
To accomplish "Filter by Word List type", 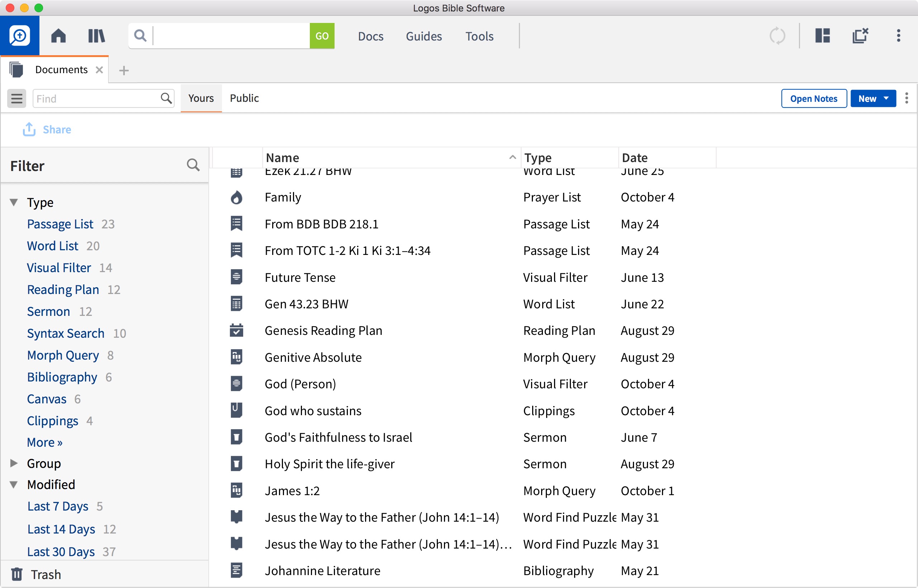I will [52, 246].
